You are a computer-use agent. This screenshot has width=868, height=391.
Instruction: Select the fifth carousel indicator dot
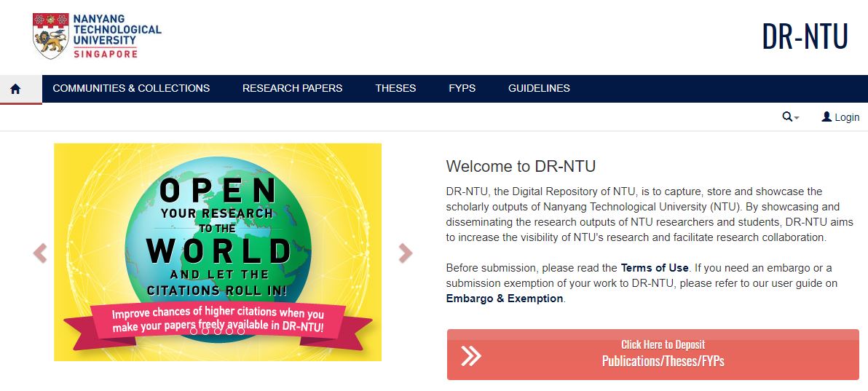tap(241, 331)
